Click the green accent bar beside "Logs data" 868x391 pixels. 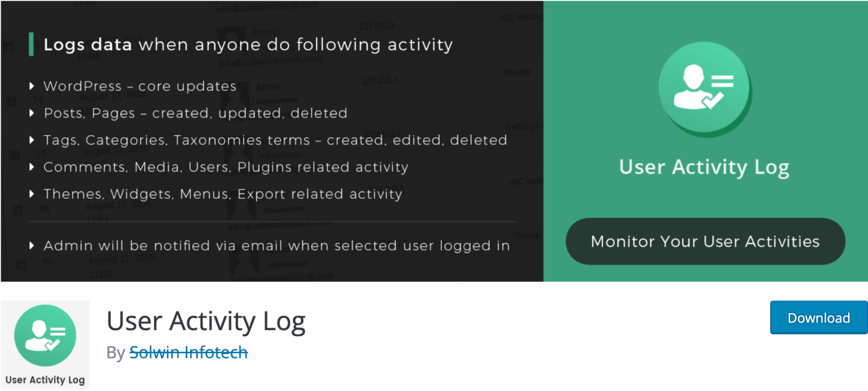[x=32, y=45]
